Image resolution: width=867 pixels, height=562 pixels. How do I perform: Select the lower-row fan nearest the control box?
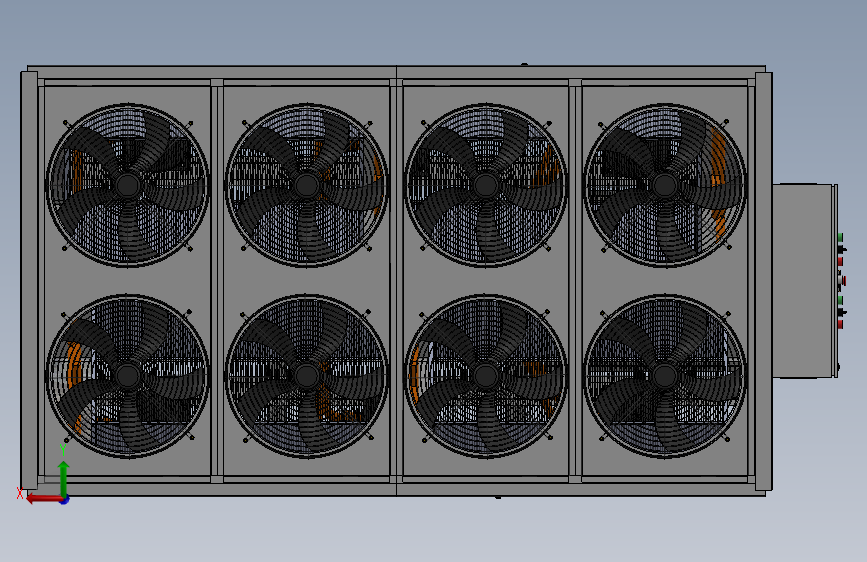pos(665,376)
